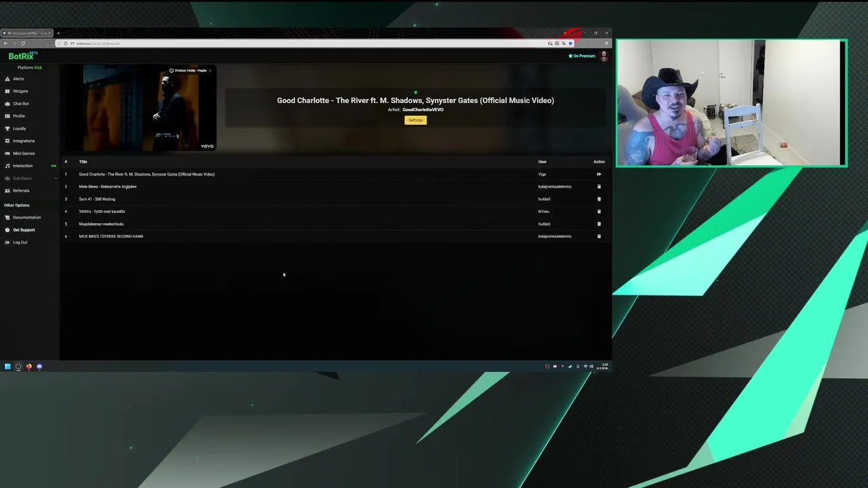
Task: Open the Discord taskbar icon
Action: pyautogui.click(x=39, y=367)
